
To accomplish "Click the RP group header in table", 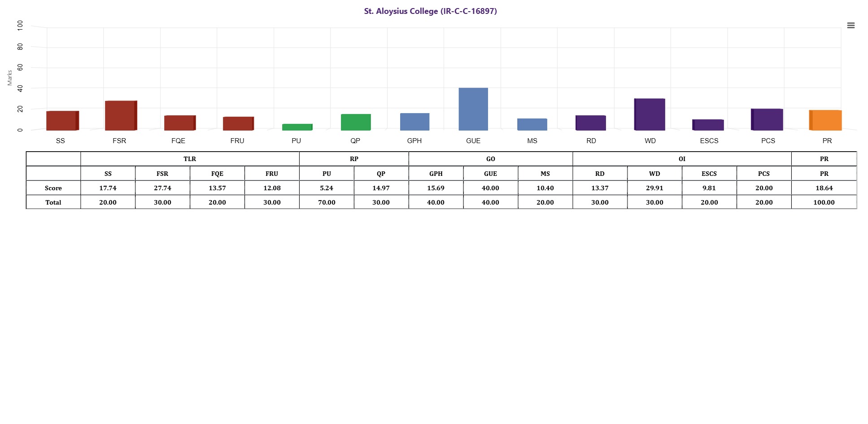I will [x=354, y=159].
